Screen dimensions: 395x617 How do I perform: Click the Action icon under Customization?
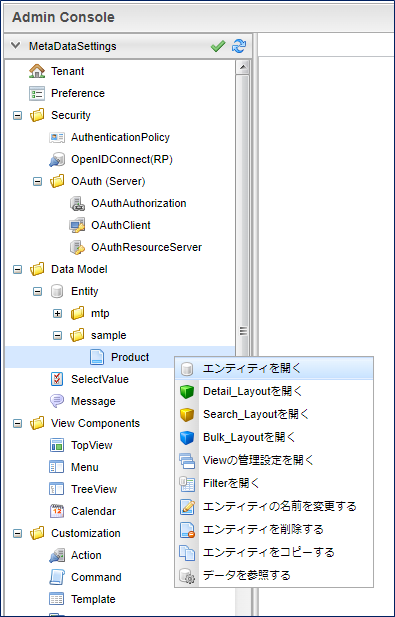[x=57, y=556]
